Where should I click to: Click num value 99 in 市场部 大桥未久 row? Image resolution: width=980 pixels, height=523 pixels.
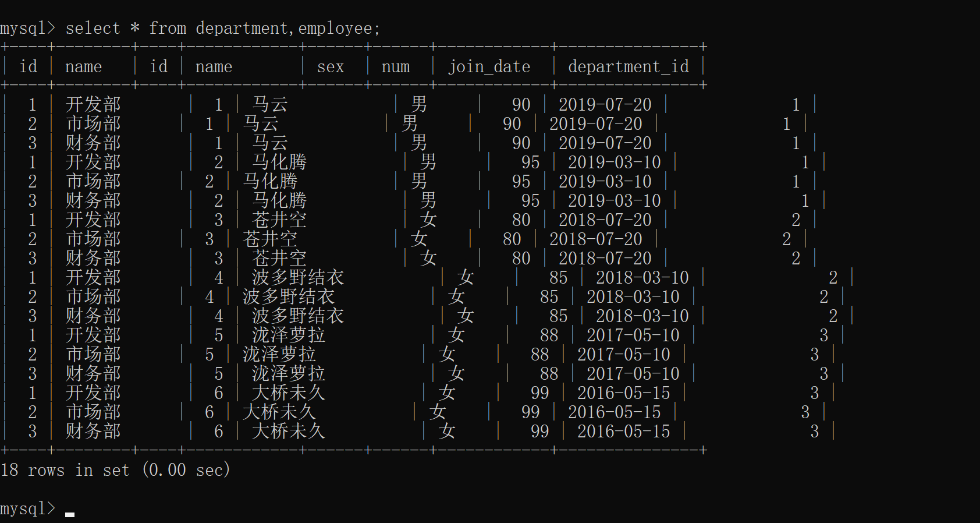(531, 412)
